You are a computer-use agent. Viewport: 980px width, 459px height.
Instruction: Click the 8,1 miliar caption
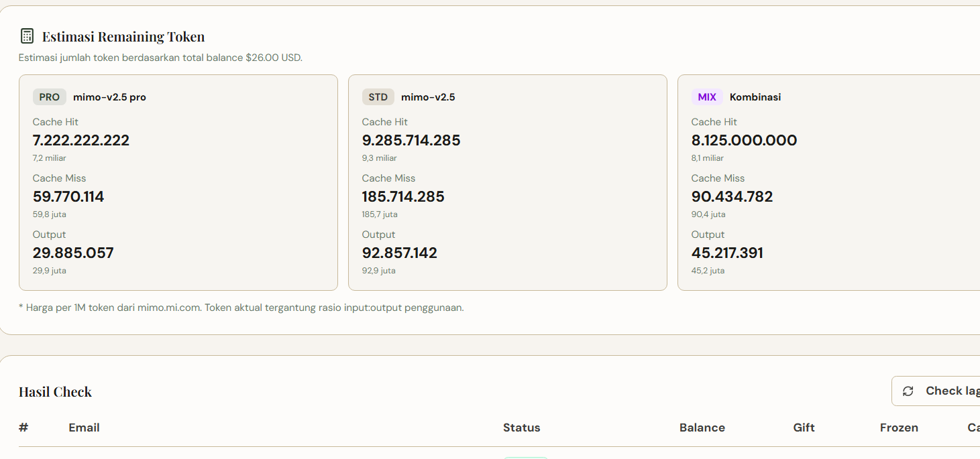708,158
